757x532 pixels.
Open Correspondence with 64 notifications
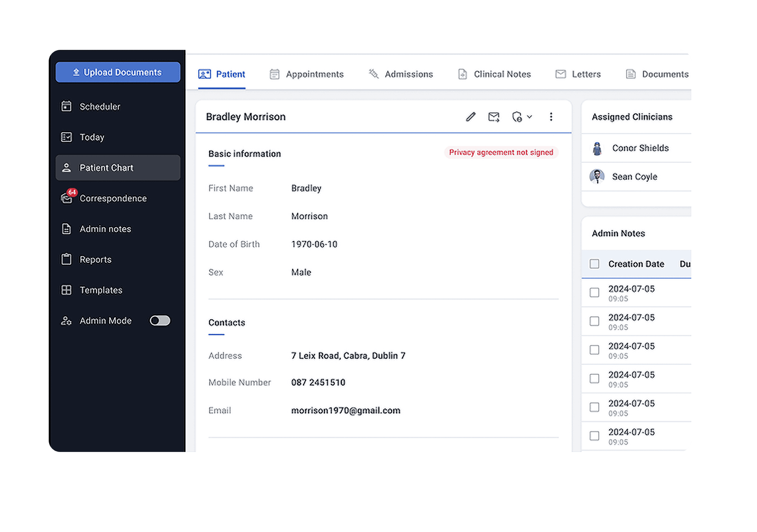click(x=113, y=198)
